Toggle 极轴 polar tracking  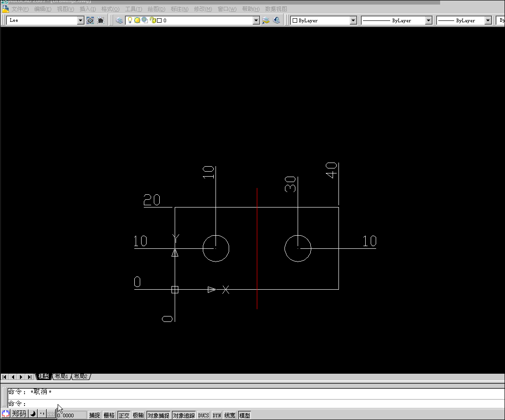(138, 415)
